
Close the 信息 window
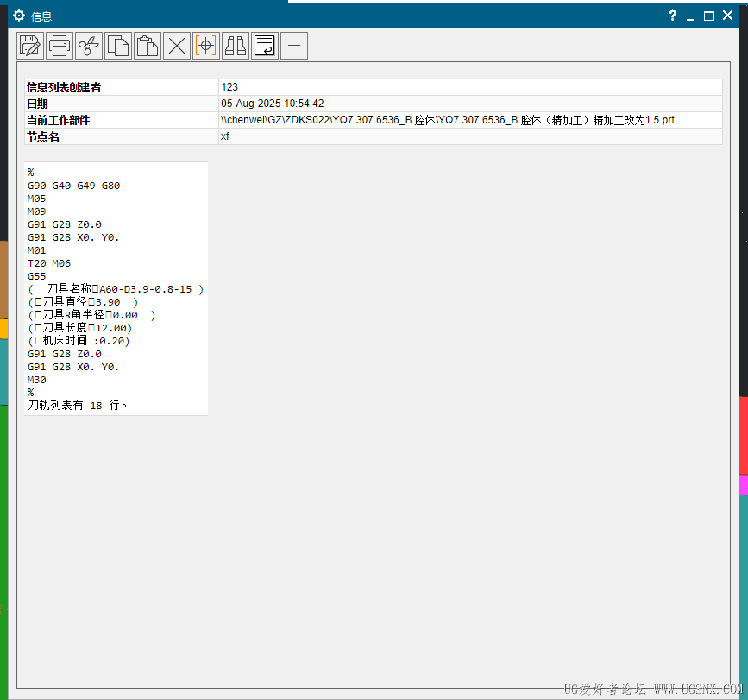(727, 16)
